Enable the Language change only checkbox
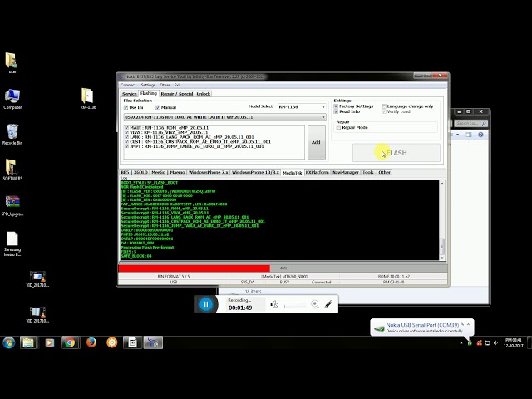 (x=384, y=106)
